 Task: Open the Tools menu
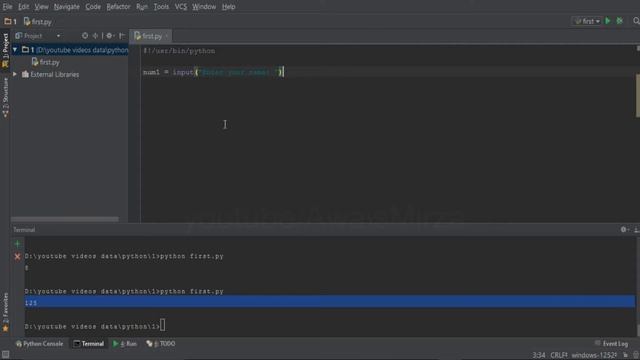click(161, 7)
